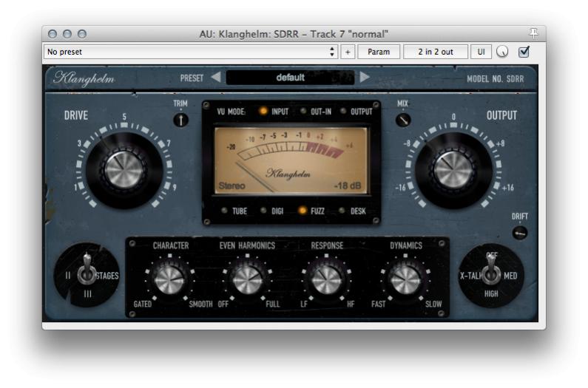Select the Digi saturation mode
Image resolution: width=588 pixels, height=388 pixels.
(272, 211)
